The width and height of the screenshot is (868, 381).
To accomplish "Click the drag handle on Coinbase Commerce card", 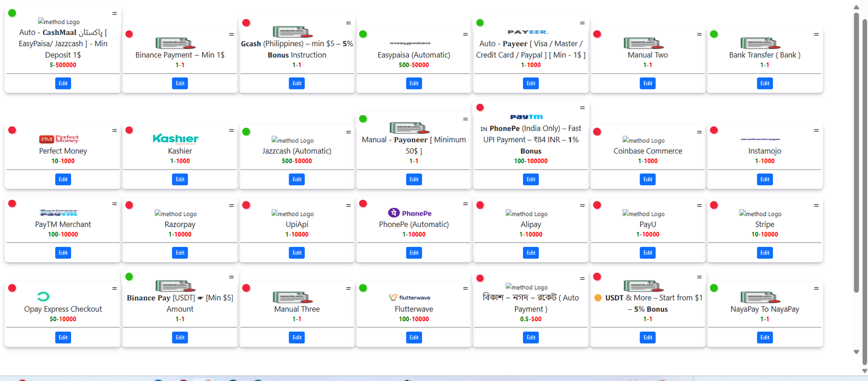I will tap(699, 132).
